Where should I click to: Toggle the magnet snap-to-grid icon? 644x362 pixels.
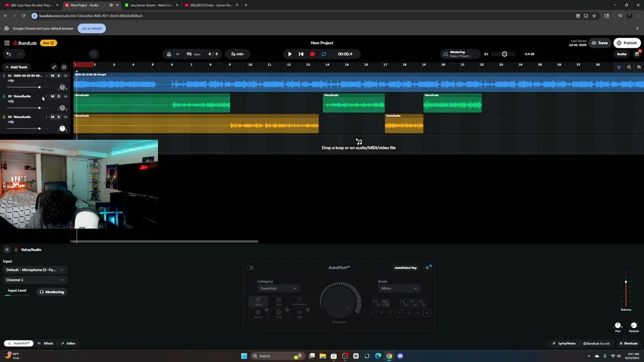click(619, 67)
